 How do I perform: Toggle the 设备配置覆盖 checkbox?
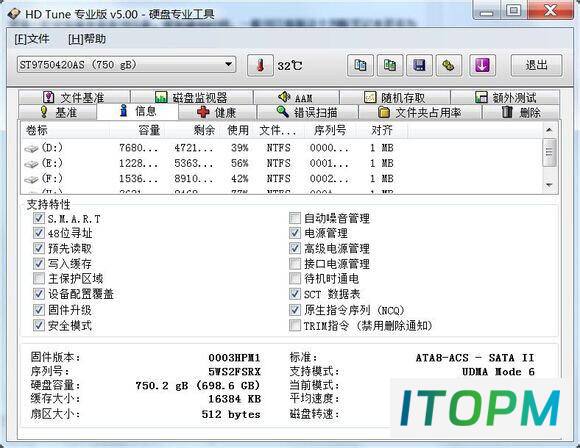pyautogui.click(x=39, y=294)
